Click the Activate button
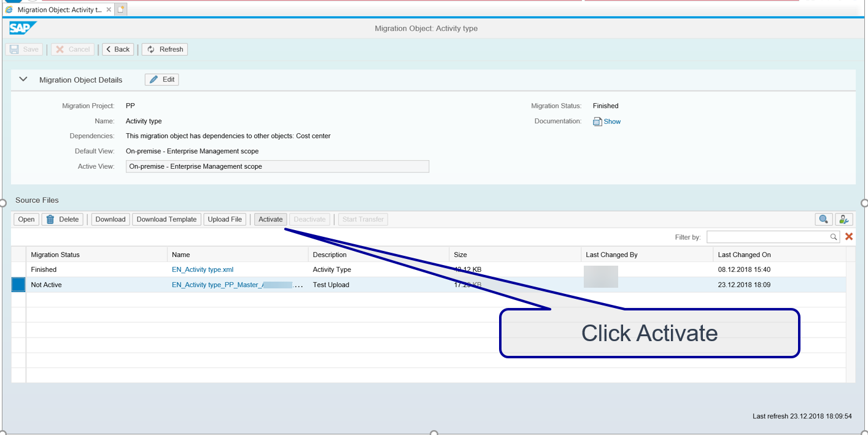 click(270, 219)
